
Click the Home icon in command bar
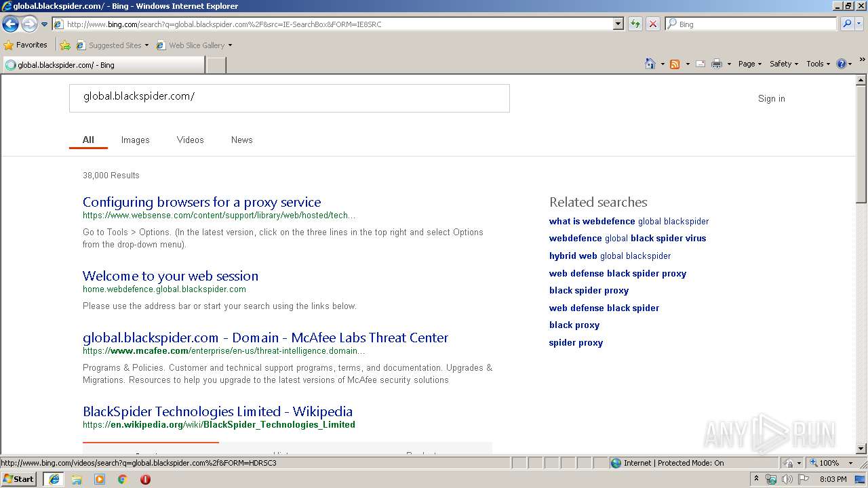click(x=650, y=64)
